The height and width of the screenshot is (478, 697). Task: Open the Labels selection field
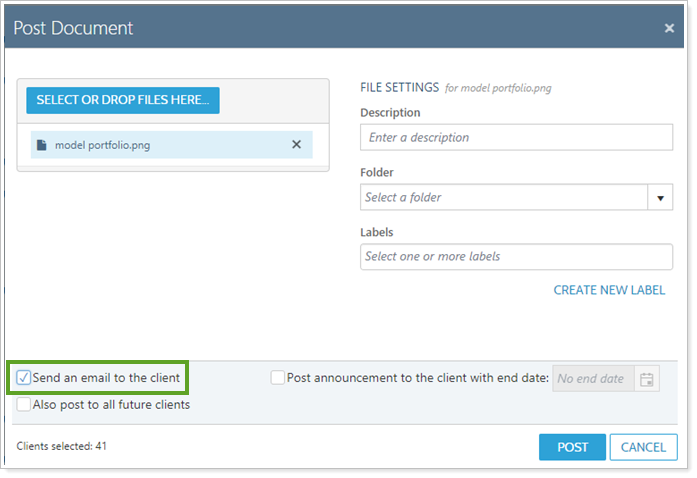(516, 257)
